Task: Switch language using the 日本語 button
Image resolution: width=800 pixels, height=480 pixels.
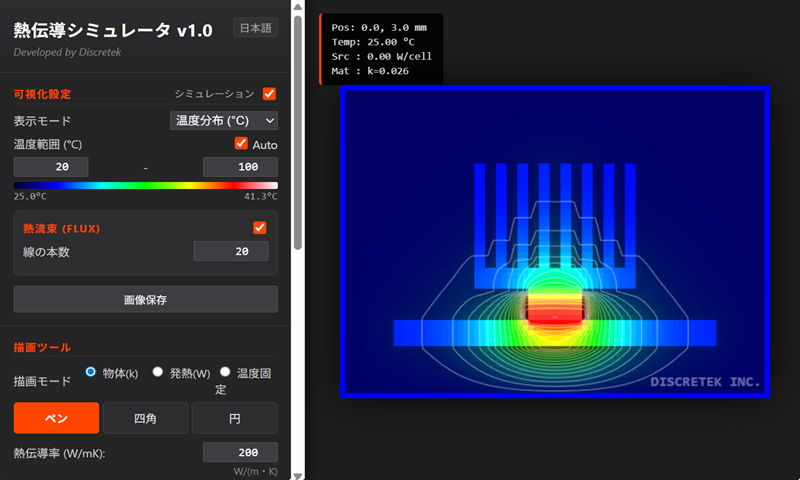Action: [x=256, y=29]
